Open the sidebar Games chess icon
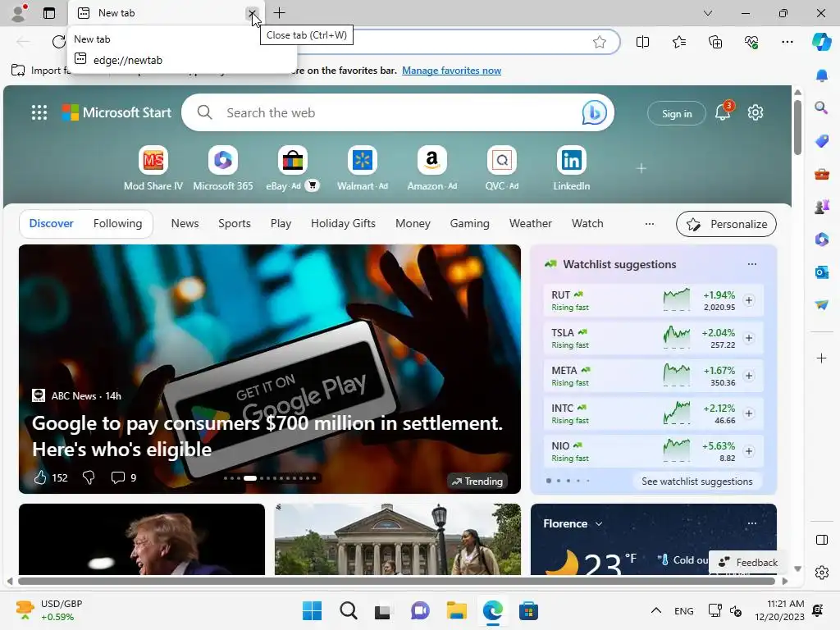 [822, 207]
